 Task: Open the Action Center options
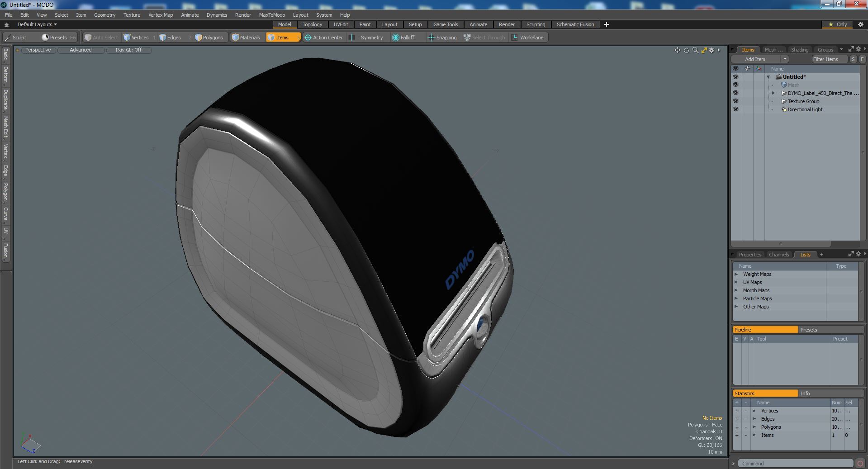click(x=324, y=38)
